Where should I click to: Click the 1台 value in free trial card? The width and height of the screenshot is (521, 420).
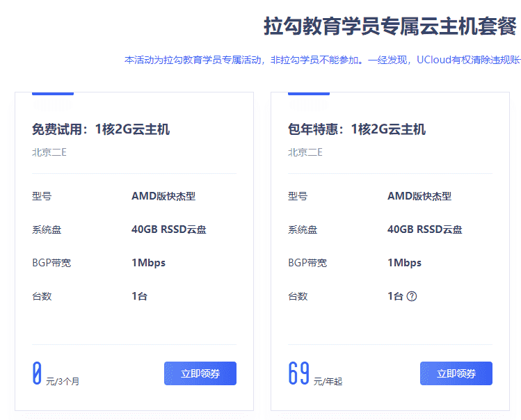click(x=140, y=296)
